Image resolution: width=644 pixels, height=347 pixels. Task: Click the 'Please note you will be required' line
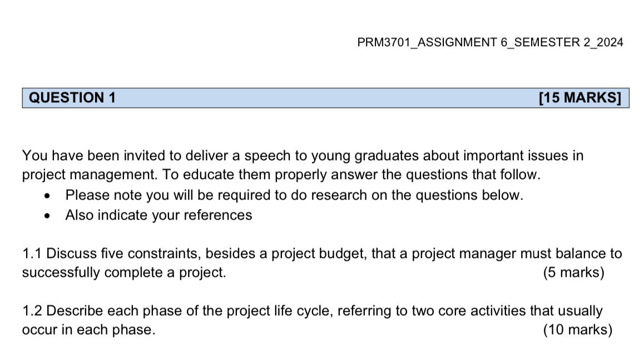[x=294, y=195]
